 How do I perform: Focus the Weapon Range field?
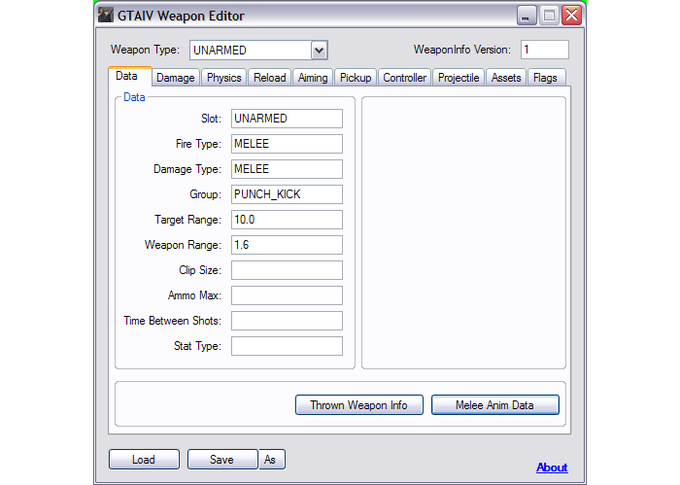[x=287, y=245]
